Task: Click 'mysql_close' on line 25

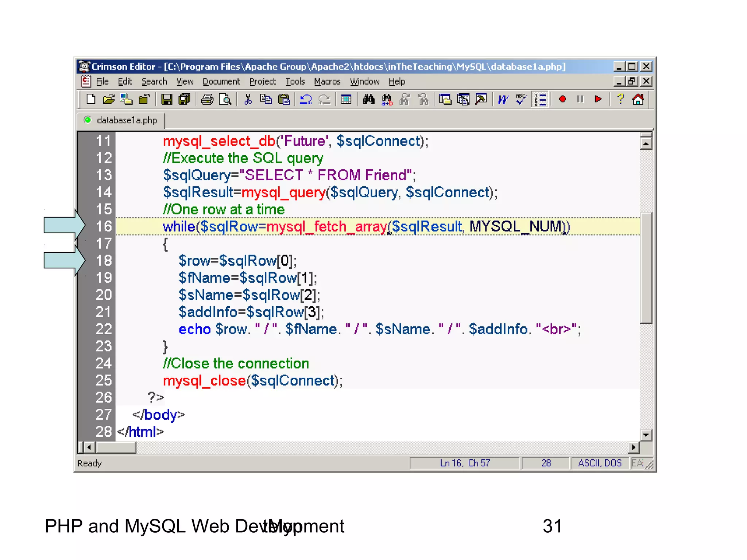Action: pyautogui.click(x=204, y=381)
